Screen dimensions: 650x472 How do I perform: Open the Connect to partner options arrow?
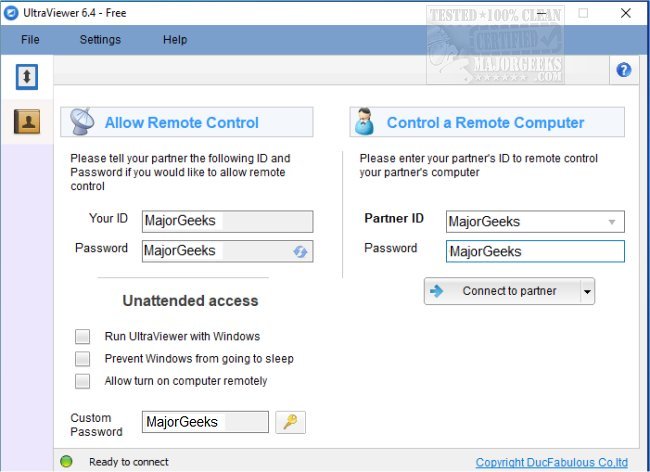tap(588, 292)
